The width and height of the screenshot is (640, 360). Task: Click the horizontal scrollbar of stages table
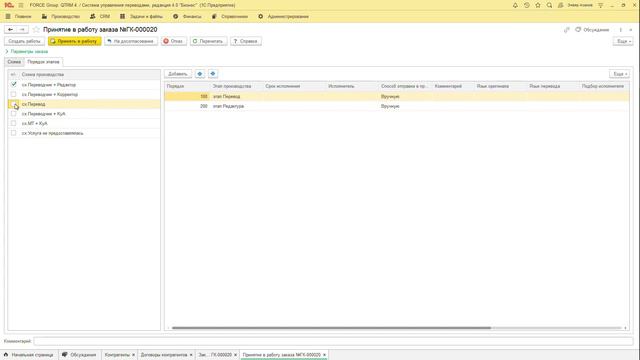(331, 328)
